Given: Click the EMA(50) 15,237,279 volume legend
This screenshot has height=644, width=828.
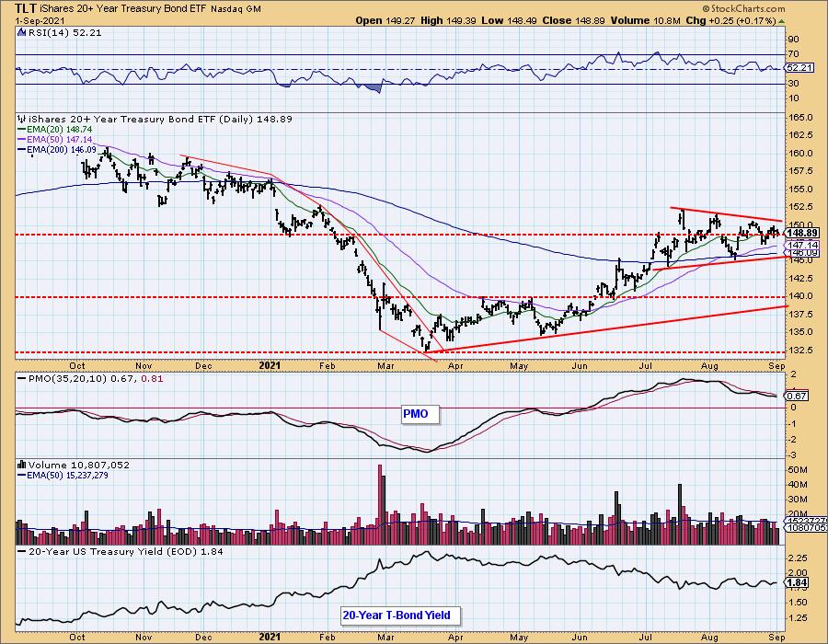Looking at the screenshot, I should (x=63, y=476).
